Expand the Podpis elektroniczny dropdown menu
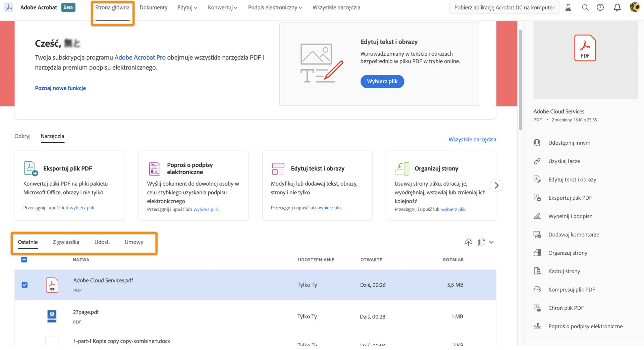The image size is (644, 350). pos(275,7)
